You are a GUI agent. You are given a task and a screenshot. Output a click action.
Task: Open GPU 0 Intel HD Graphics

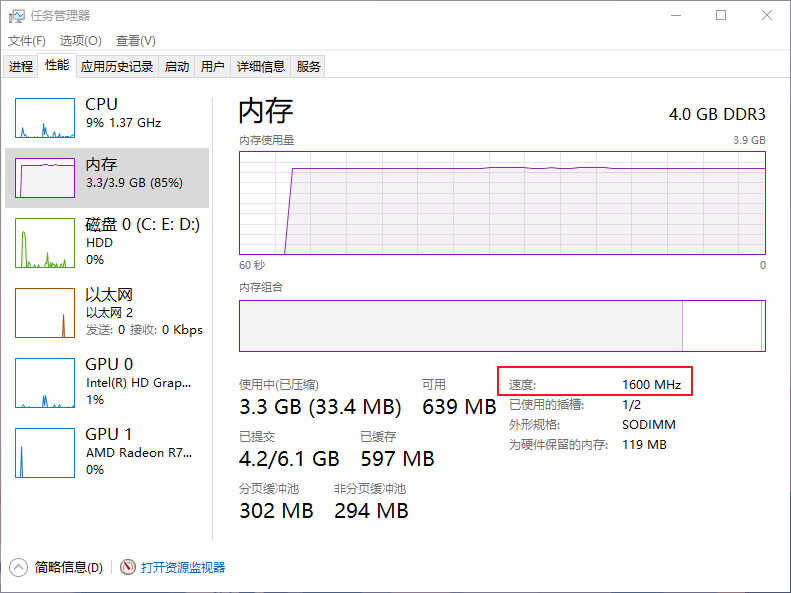45,383
